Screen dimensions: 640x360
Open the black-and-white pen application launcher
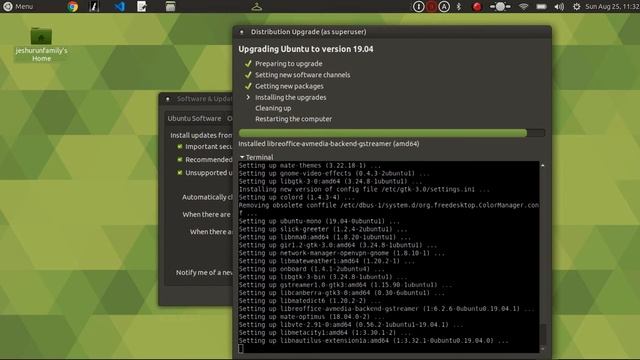coord(94,7)
